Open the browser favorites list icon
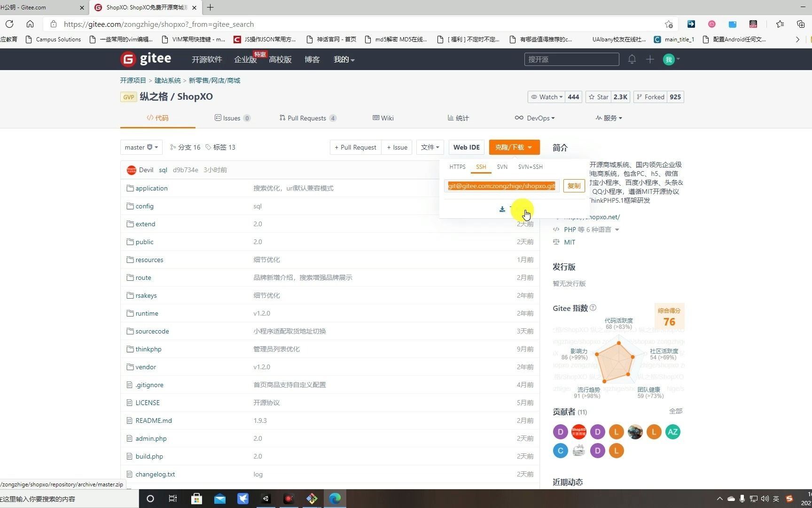The image size is (812, 508). click(x=780, y=24)
